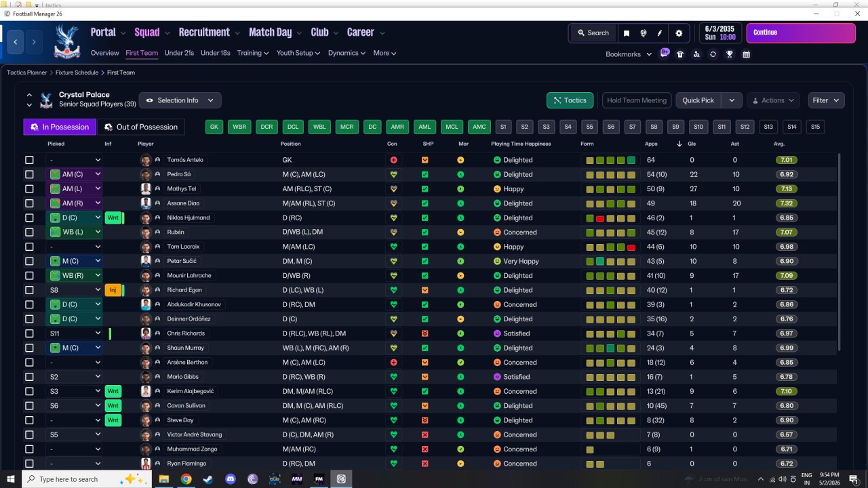The height and width of the screenshot is (488, 868).
Task: Open Discord from the taskbar
Action: click(x=230, y=479)
